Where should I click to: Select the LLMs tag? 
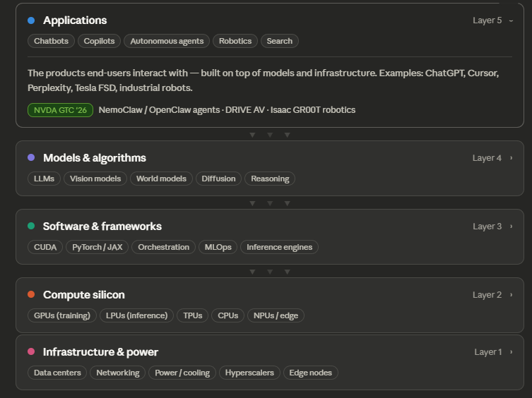44,179
